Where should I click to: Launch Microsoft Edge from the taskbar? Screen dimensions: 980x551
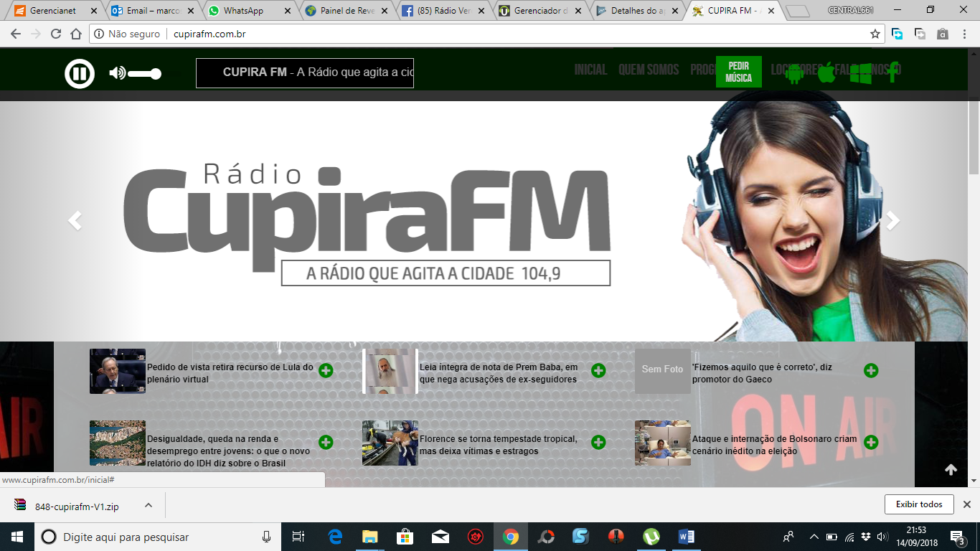pos(335,537)
